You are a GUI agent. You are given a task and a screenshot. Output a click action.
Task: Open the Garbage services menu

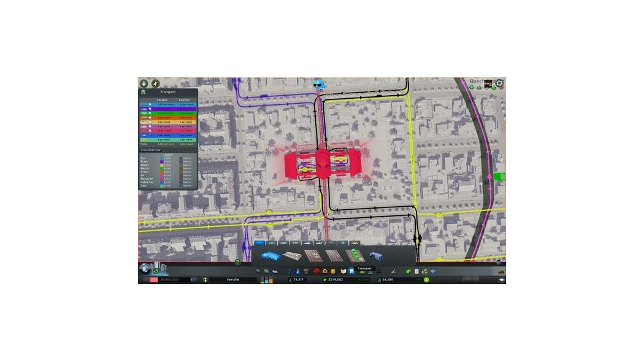pos(306,271)
